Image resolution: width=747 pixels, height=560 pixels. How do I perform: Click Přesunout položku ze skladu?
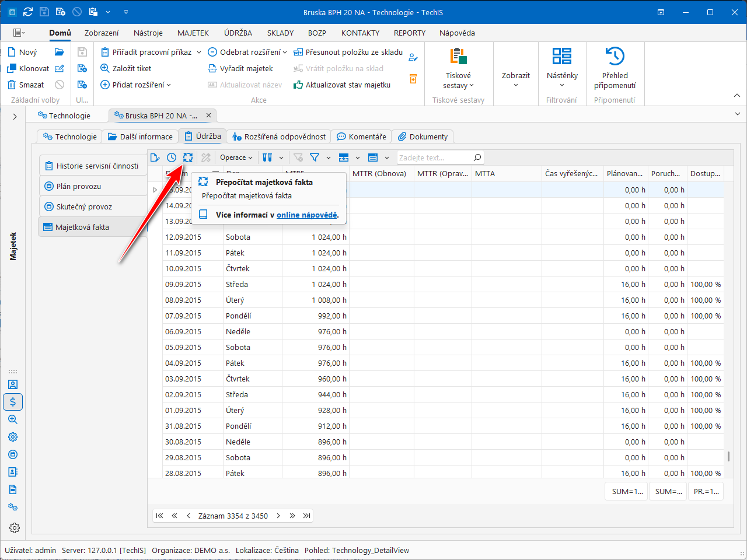click(348, 52)
